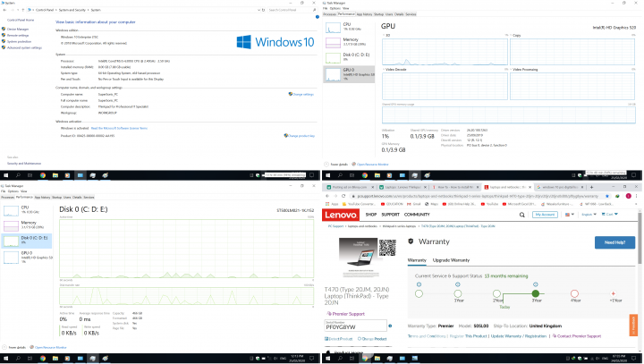Open the Copy engine dropdown in the GPU Task Manager

pos(516,36)
